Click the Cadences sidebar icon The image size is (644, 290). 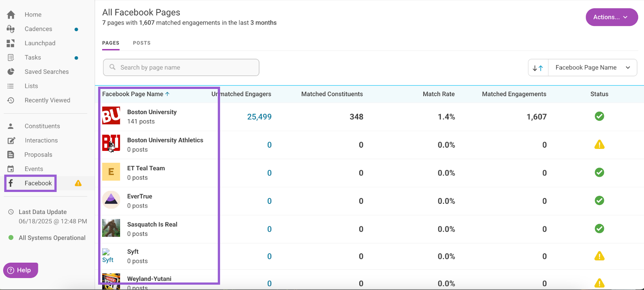click(11, 29)
